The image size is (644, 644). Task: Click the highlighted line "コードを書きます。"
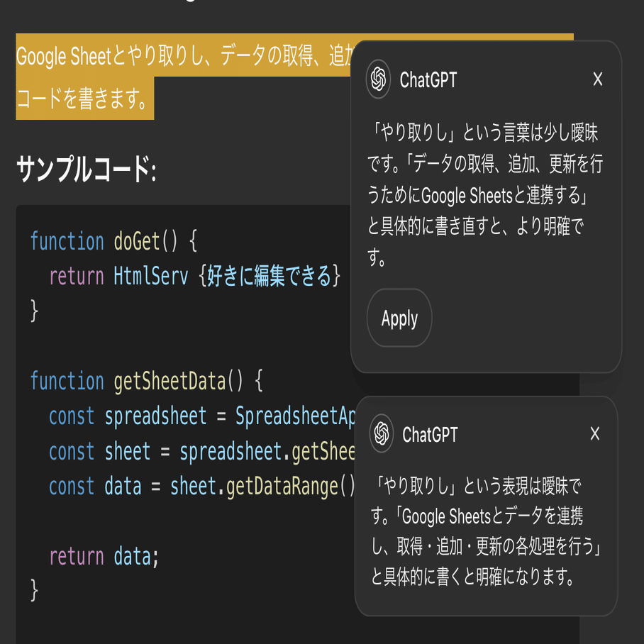(84, 99)
